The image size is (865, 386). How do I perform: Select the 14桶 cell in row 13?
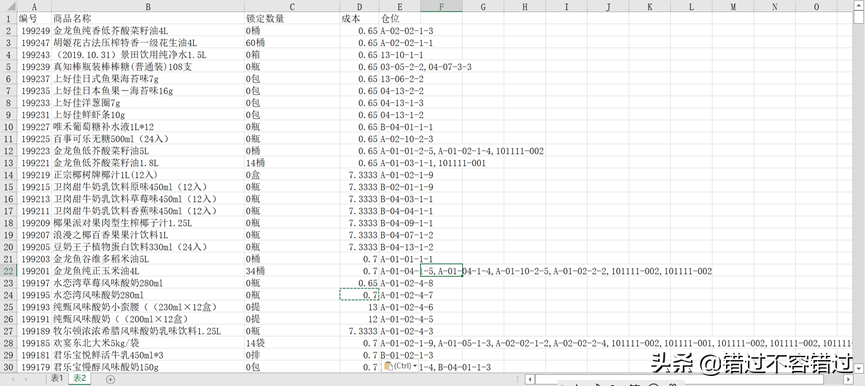(x=292, y=163)
